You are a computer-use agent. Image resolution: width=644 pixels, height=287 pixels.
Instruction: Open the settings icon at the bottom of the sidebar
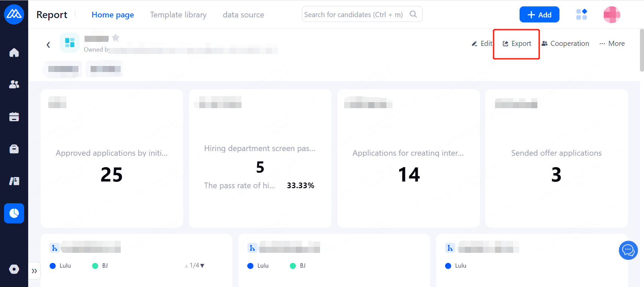pyautogui.click(x=14, y=269)
